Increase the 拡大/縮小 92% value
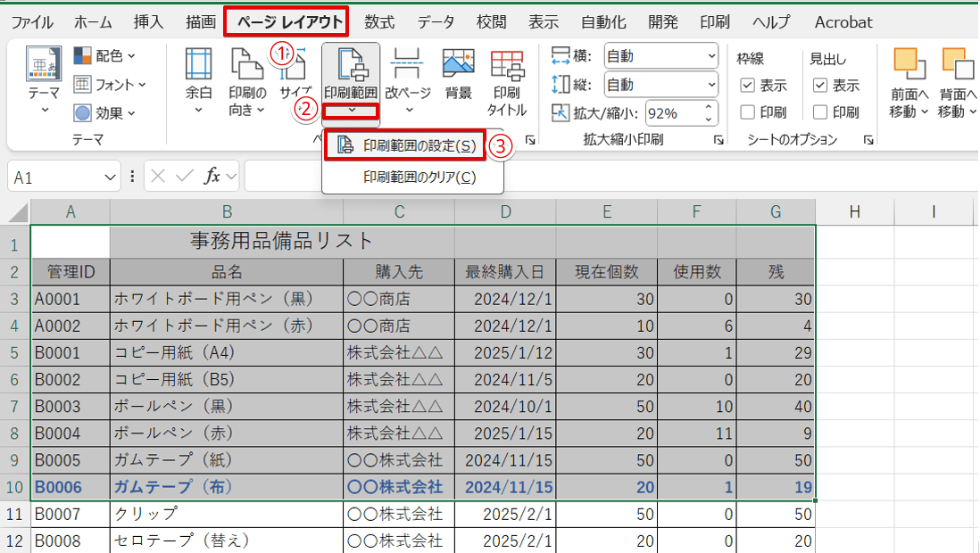This screenshot has height=553, width=980. pos(708,107)
